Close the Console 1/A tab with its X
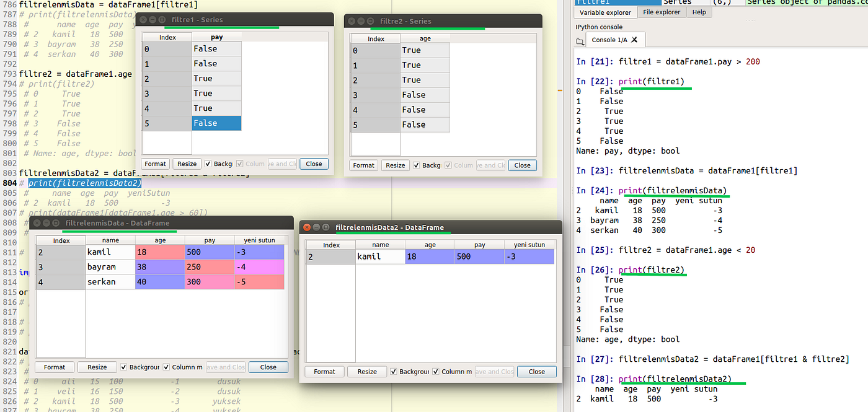Screen dimensions: 868x412 click(x=635, y=40)
